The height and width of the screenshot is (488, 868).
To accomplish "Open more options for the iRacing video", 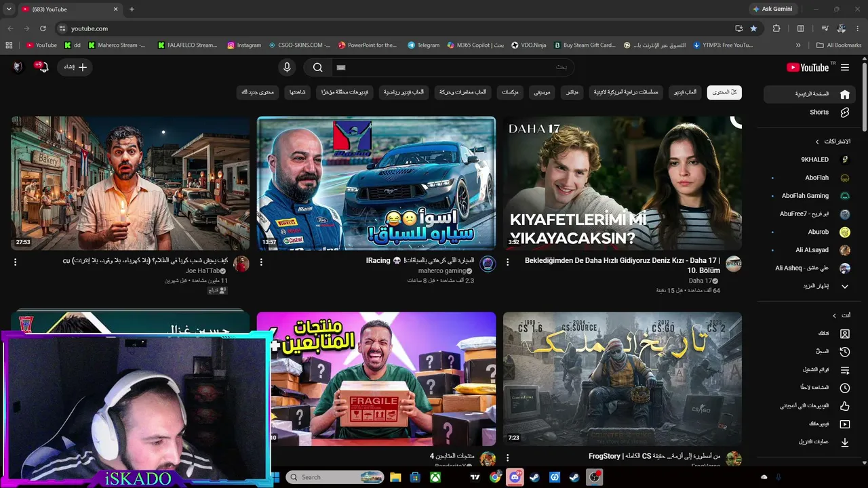I will (x=261, y=262).
